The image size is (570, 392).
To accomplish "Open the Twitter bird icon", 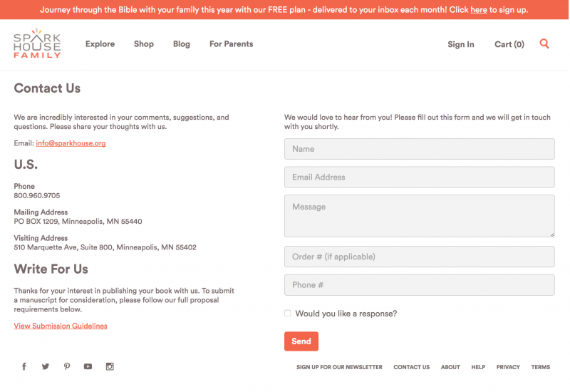I will [46, 366].
